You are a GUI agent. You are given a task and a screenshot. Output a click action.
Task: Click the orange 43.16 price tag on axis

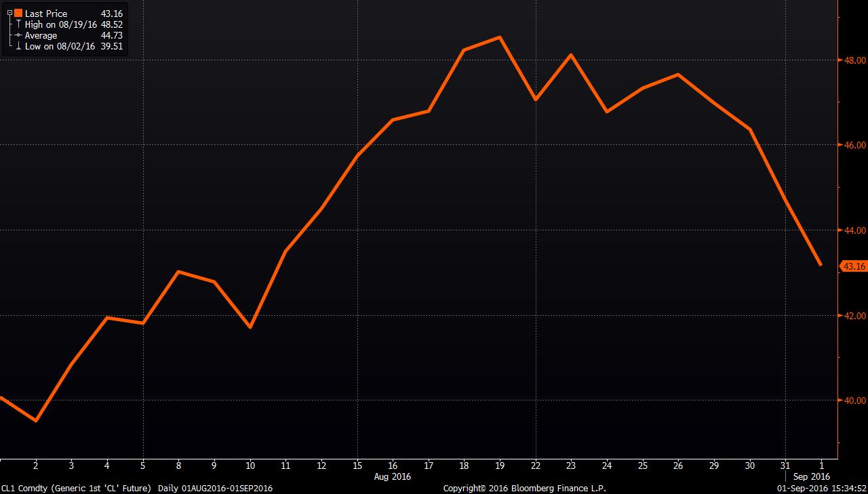point(853,266)
